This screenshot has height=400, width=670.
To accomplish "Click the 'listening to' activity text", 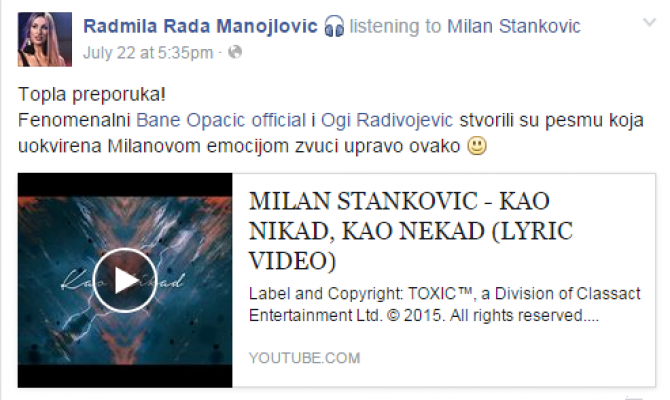I will click(x=395, y=26).
